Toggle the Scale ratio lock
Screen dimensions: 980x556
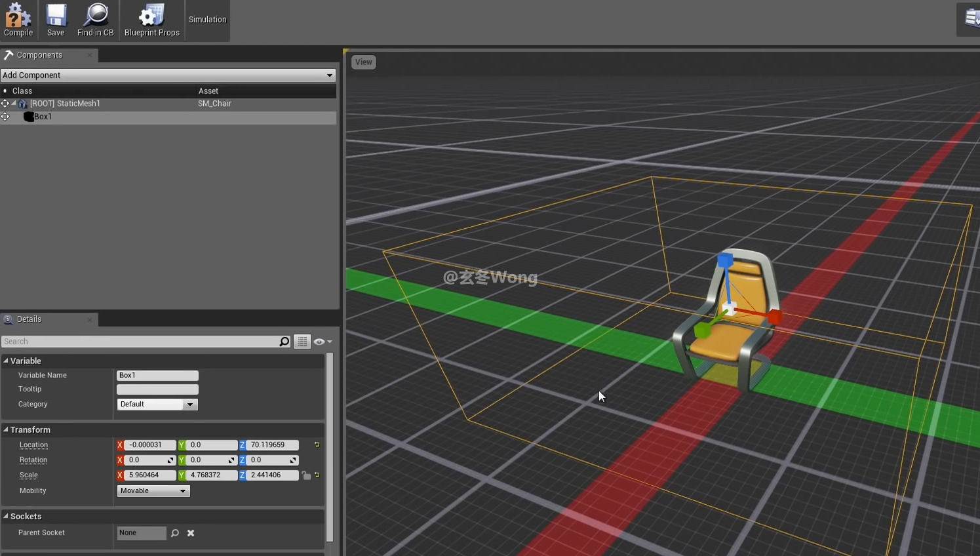tap(306, 475)
